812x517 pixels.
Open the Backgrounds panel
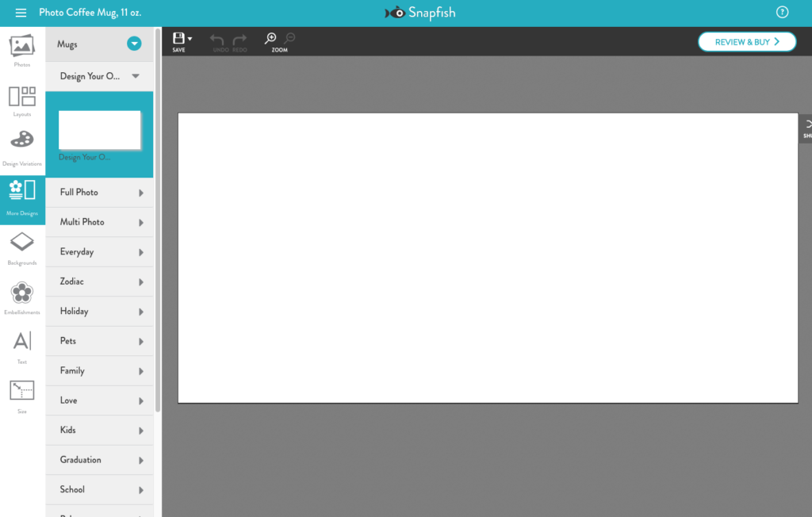pyautogui.click(x=22, y=249)
